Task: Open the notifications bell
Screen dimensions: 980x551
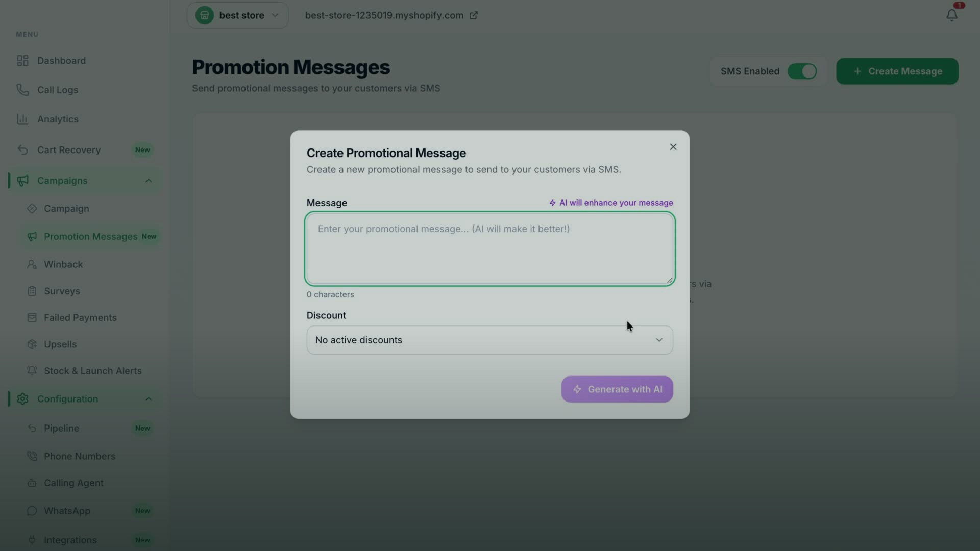Action: coord(951,15)
